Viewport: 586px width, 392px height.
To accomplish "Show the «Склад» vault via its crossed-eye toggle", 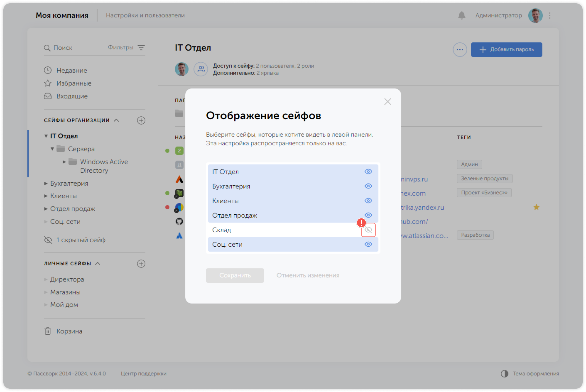I will 369,230.
